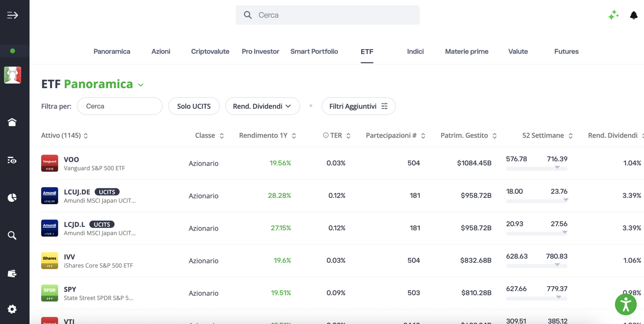The height and width of the screenshot is (324, 644).
Task: Click VOO yield value 19.56%
Action: [280, 163]
